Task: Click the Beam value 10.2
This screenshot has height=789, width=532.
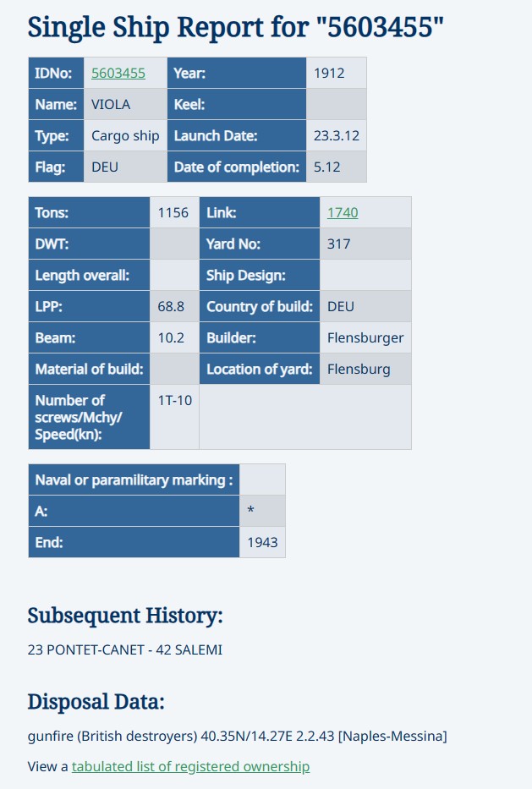Action: [172, 338]
